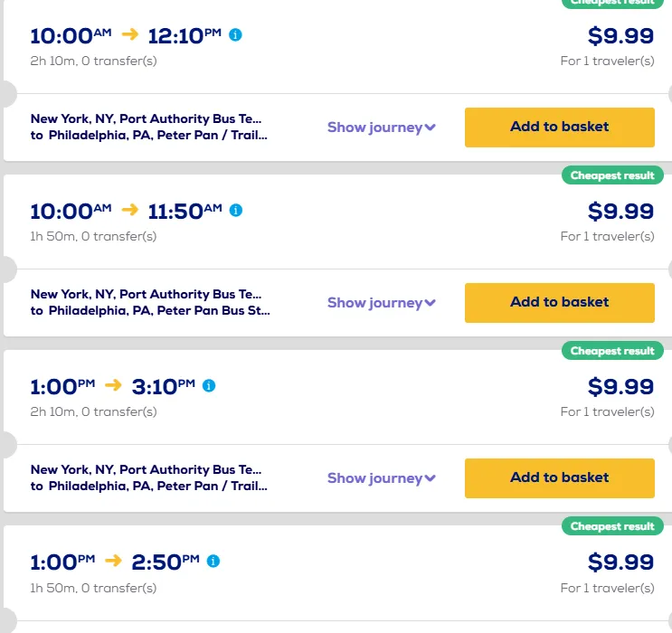This screenshot has width=672, height=633.
Task: Click Cheapest result badge on 11:50AM trip
Action: [611, 175]
